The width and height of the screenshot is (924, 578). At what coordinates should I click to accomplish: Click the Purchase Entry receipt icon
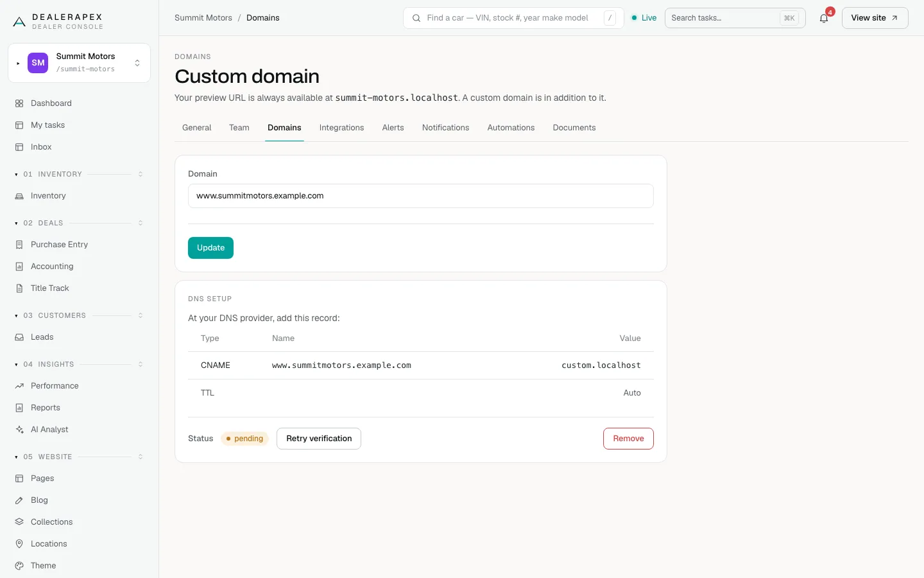tap(19, 245)
